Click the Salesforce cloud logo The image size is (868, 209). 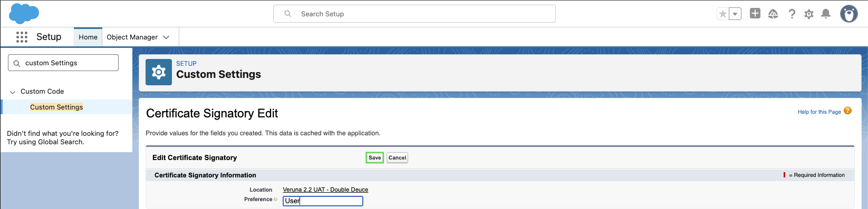pyautogui.click(x=24, y=13)
